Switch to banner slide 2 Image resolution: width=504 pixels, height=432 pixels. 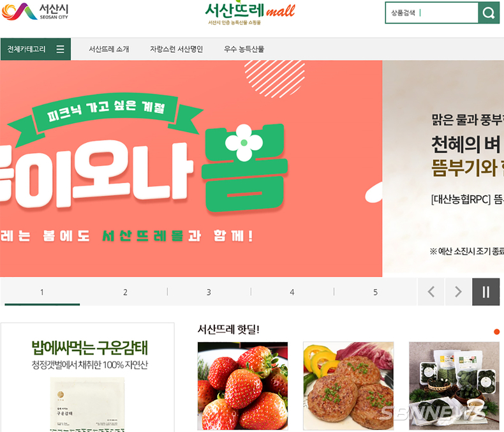125,292
